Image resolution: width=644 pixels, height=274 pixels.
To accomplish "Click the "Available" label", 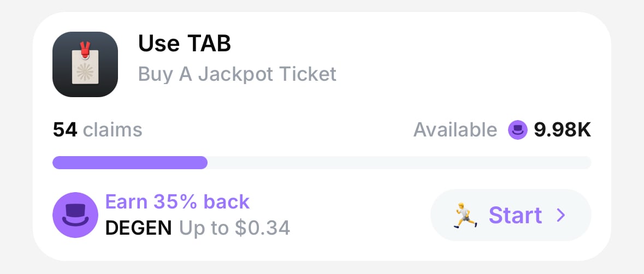I will 455,130.
